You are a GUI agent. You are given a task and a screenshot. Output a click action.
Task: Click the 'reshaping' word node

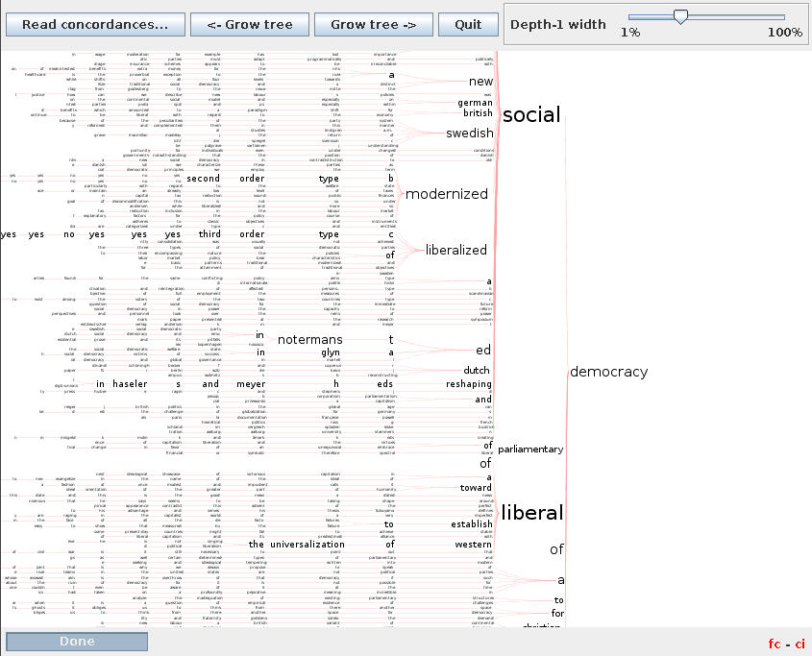pyautogui.click(x=469, y=384)
